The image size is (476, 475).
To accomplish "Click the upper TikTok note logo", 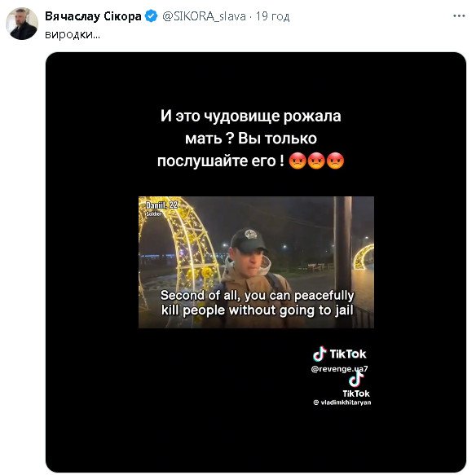I will pyautogui.click(x=320, y=354).
